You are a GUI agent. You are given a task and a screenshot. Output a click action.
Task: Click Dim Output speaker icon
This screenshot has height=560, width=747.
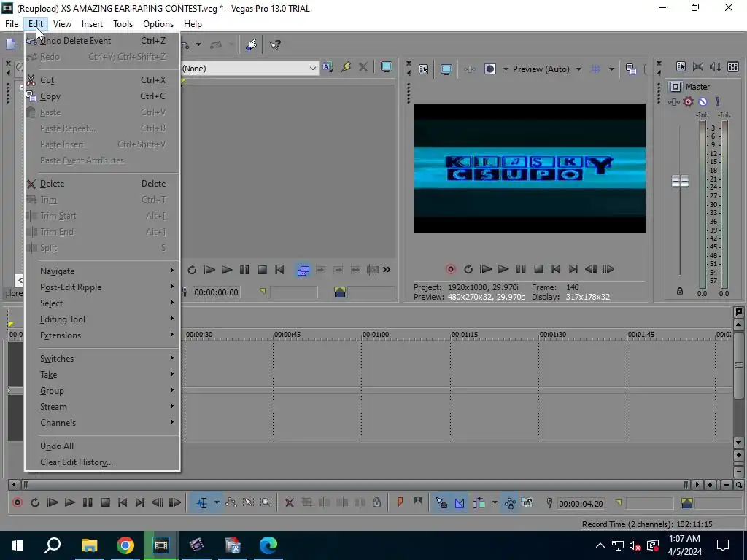point(716,67)
